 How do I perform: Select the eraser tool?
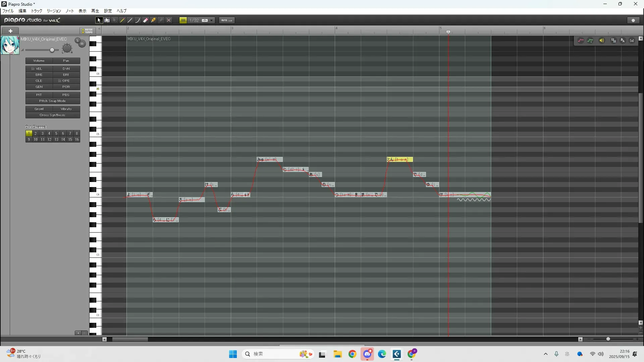click(x=146, y=20)
